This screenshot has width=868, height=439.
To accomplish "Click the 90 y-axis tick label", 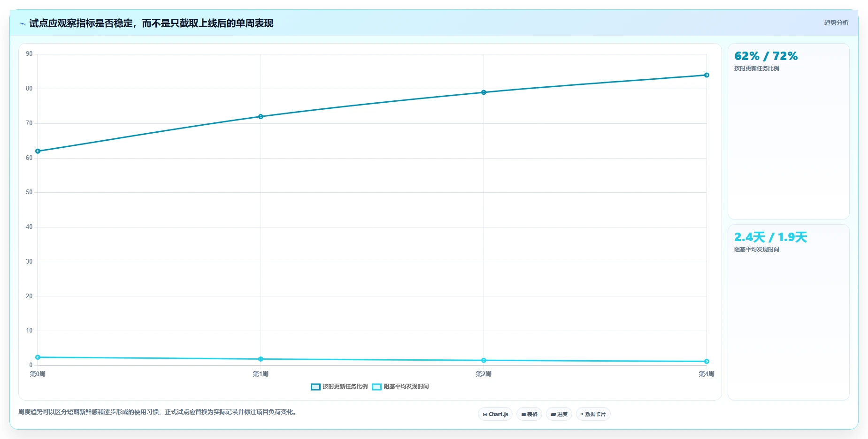I will tap(29, 54).
